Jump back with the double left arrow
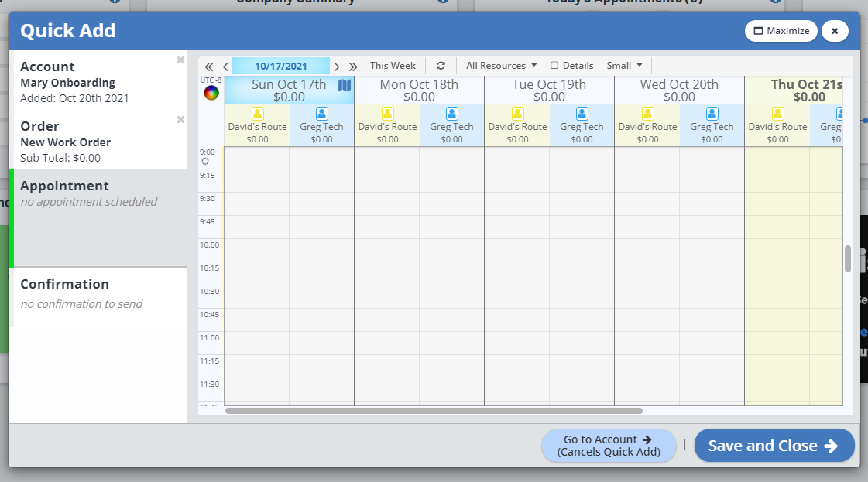This screenshot has height=482, width=868. (x=209, y=67)
